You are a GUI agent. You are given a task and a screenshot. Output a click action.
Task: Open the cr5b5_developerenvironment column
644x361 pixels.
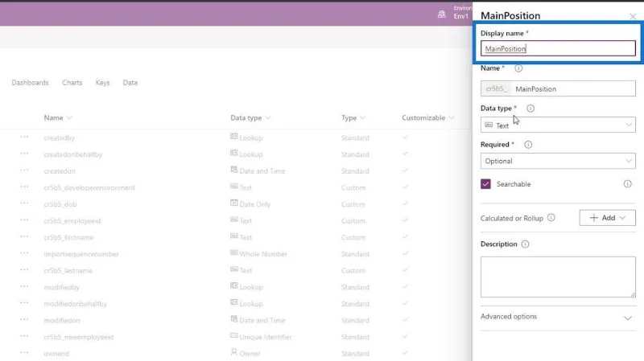point(89,188)
